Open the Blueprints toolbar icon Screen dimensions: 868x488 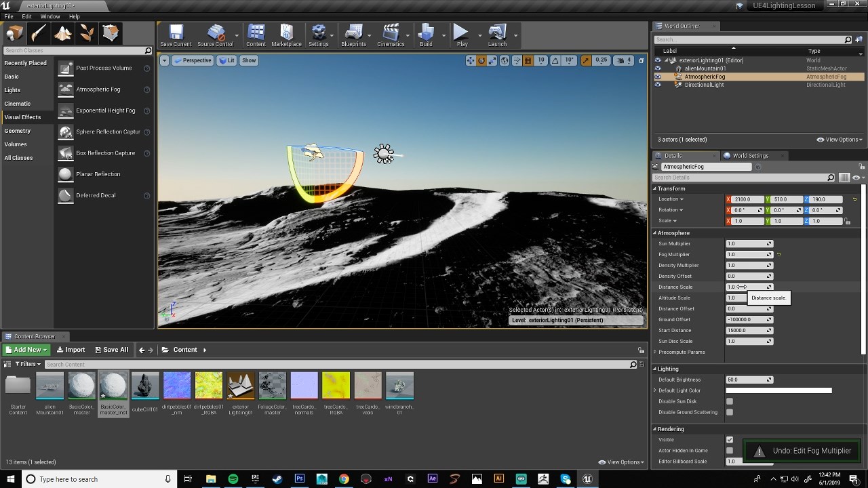[x=353, y=32]
